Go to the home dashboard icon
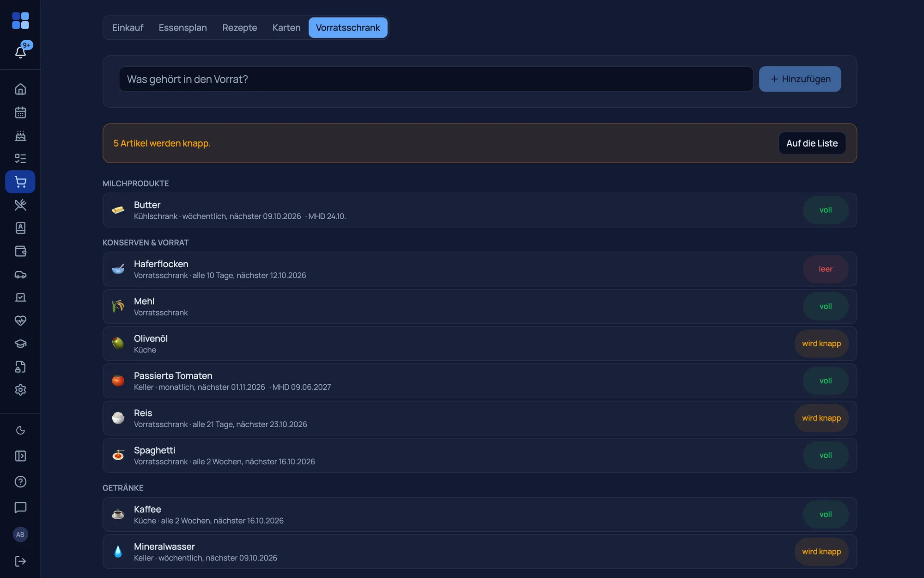This screenshot has width=924, height=578. (20, 89)
